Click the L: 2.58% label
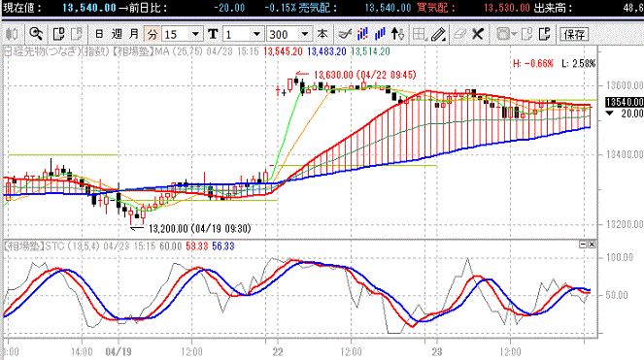 point(578,64)
